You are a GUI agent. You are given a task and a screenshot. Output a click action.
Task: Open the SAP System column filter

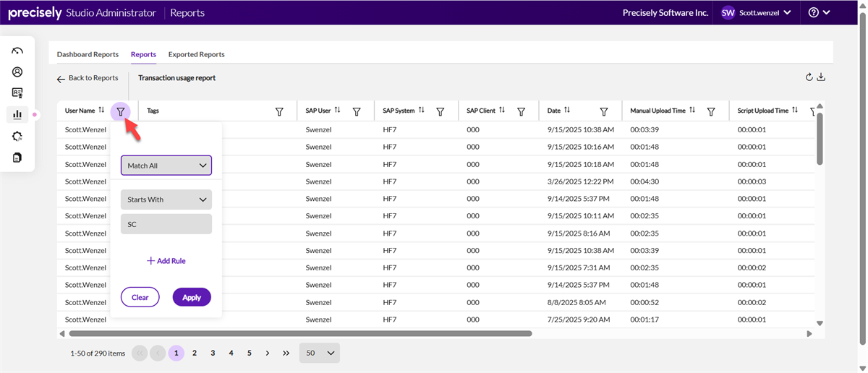pyautogui.click(x=441, y=111)
